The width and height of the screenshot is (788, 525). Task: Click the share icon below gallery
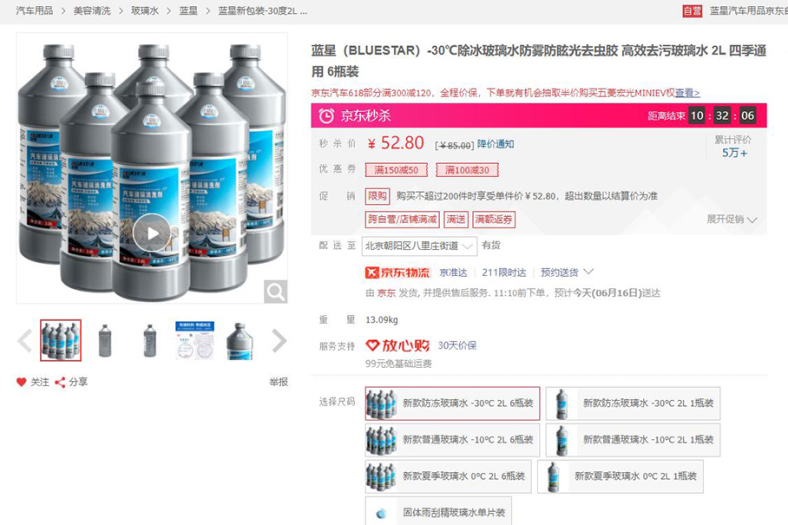(x=60, y=382)
